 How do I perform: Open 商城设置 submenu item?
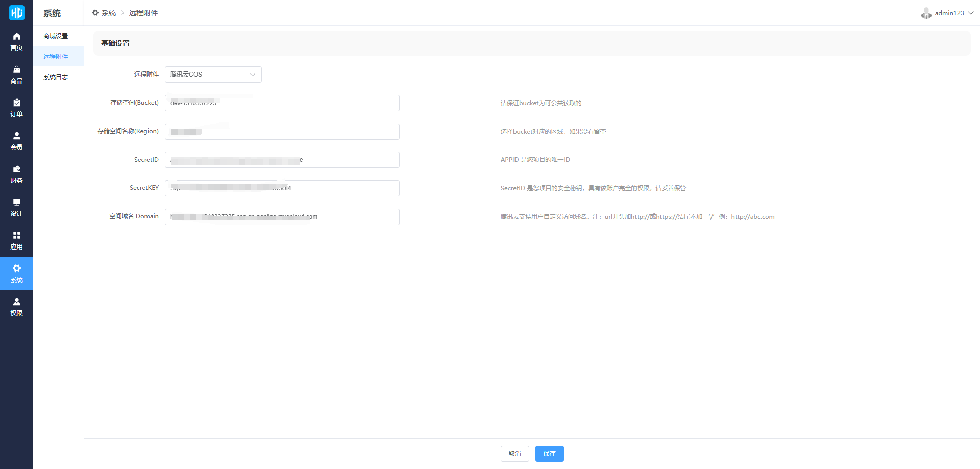(56, 36)
